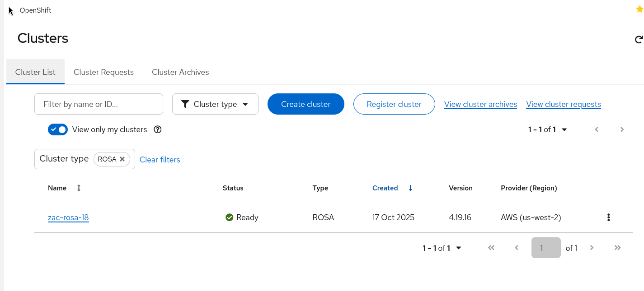Open kebab actions menu for zac-rosa-18
The height and width of the screenshot is (291, 644).
[608, 217]
